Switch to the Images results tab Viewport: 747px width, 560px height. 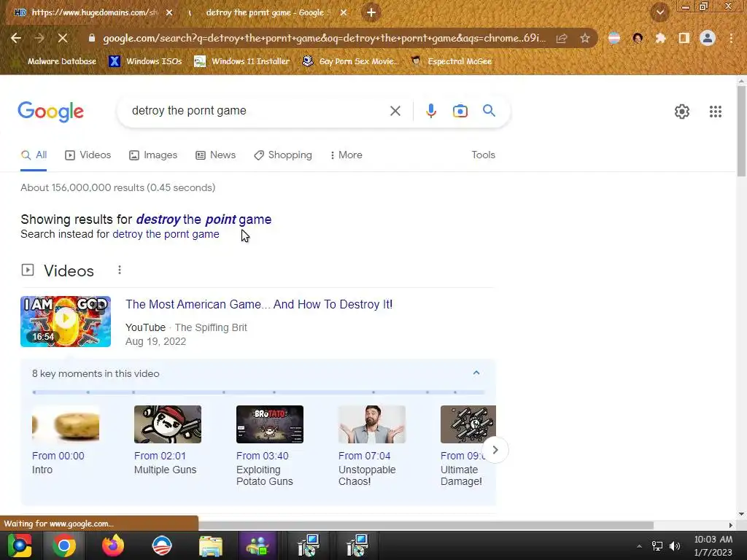[x=153, y=155]
